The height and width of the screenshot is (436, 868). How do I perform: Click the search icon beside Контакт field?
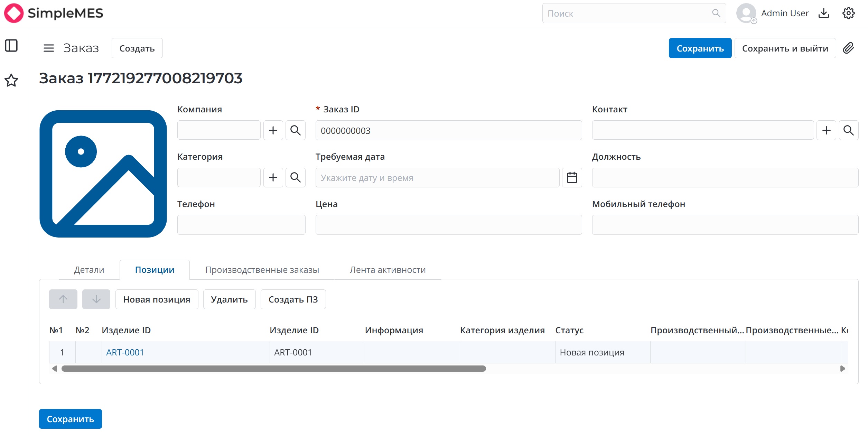coord(848,130)
